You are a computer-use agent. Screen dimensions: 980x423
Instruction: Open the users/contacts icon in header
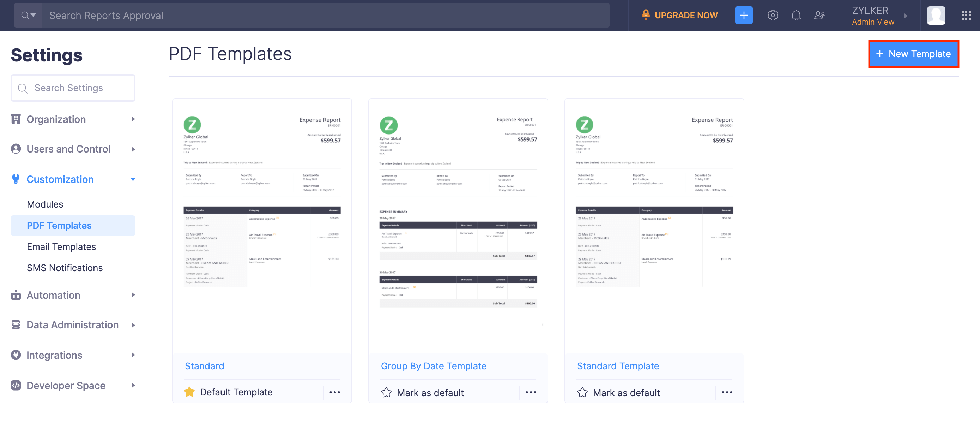click(x=819, y=15)
